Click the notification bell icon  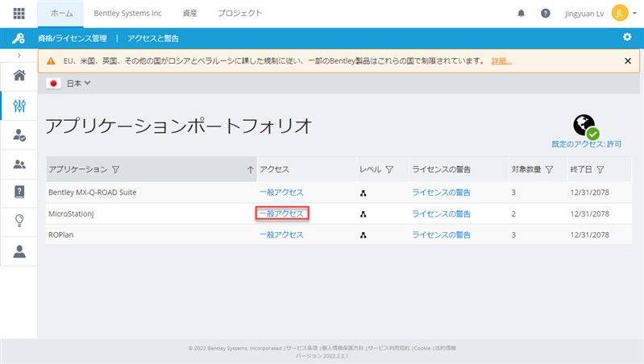(x=521, y=13)
